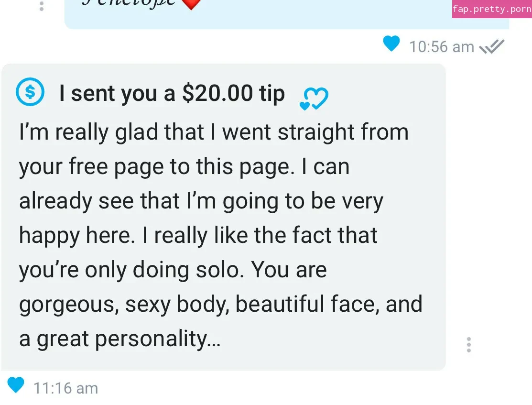Tap the text 'you're only doing solo'
532x405 pixels.
click(131, 270)
